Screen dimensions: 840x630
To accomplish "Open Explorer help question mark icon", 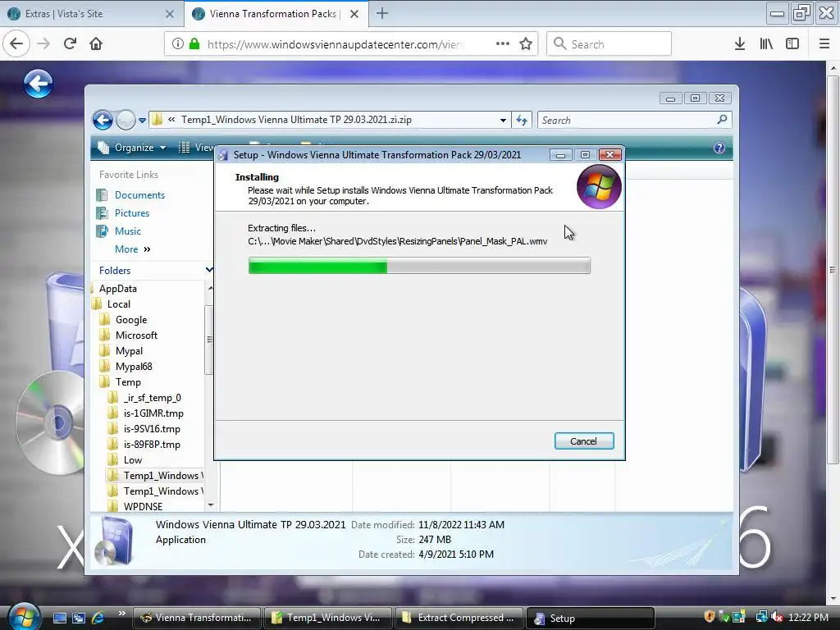I will pyautogui.click(x=719, y=148).
